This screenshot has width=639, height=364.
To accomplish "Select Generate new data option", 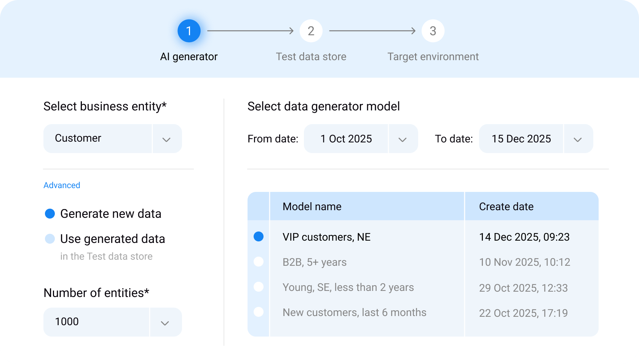I will click(103, 214).
